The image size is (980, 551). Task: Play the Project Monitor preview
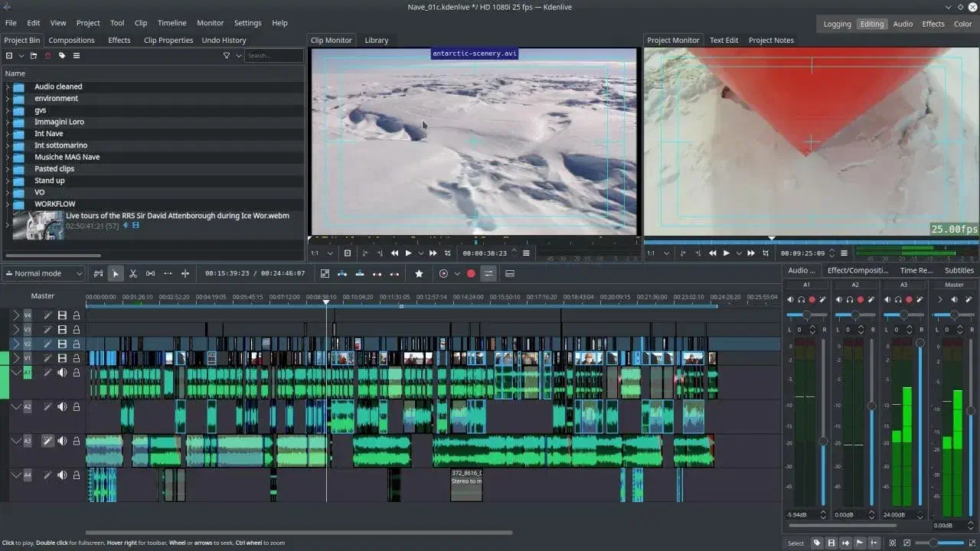(x=726, y=253)
